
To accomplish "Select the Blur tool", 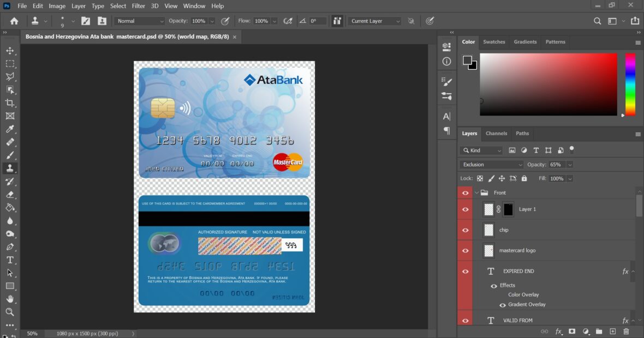I will (x=10, y=221).
